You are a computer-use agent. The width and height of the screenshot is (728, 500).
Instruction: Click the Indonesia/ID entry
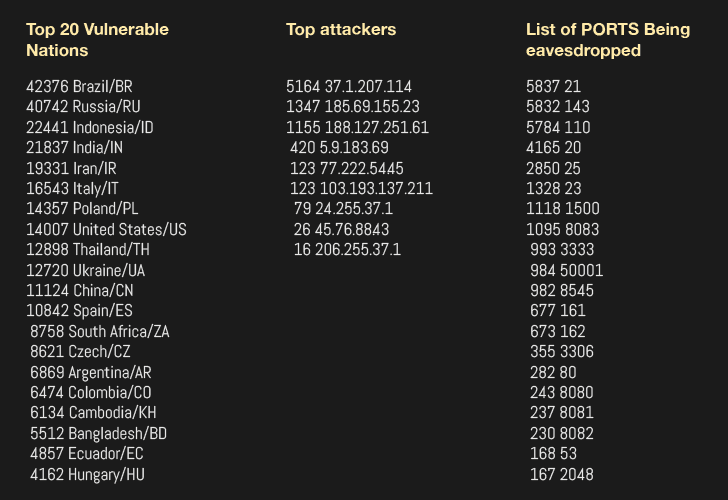pos(90,127)
